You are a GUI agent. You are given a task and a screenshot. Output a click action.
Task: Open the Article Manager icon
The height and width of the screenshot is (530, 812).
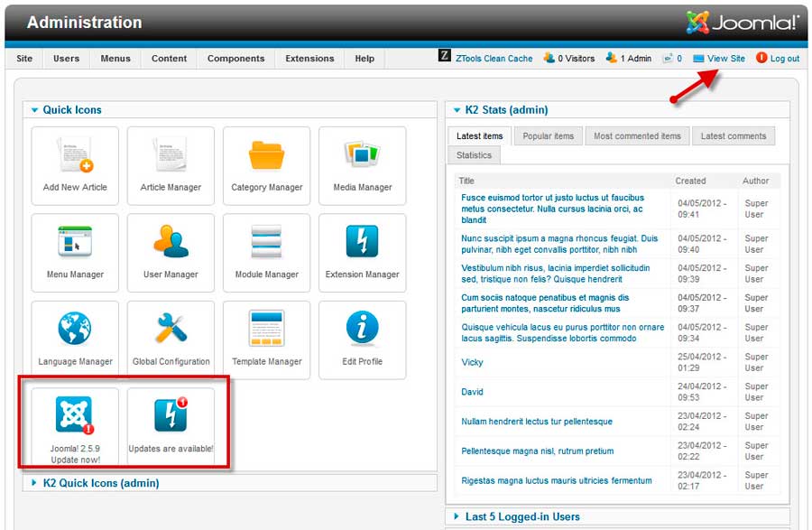pyautogui.click(x=171, y=166)
